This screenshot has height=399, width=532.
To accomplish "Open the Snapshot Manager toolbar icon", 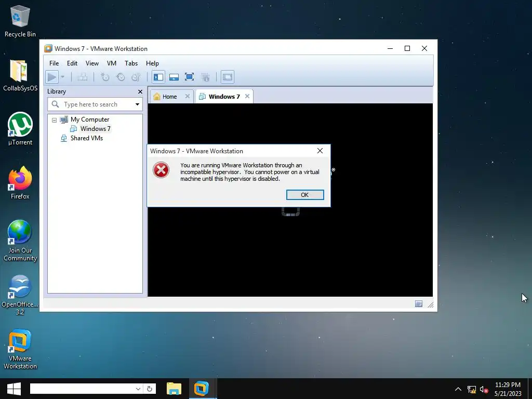I will click(136, 77).
